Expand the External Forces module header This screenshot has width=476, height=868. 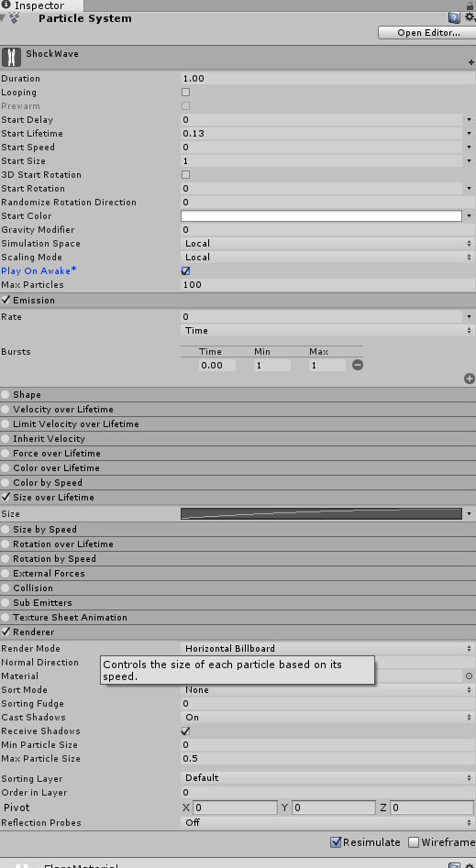pyautogui.click(x=238, y=573)
